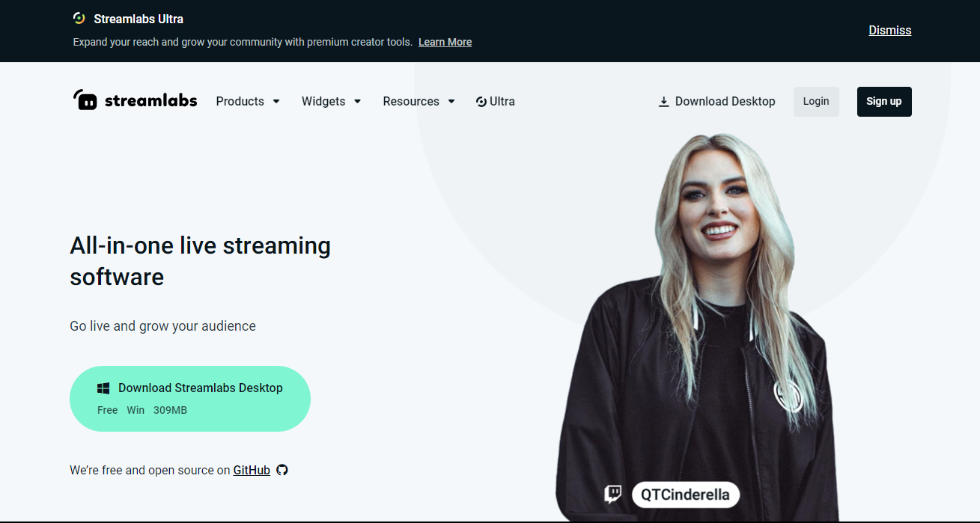Image resolution: width=980 pixels, height=523 pixels.
Task: Open the Widgets menu
Action: [x=332, y=101]
